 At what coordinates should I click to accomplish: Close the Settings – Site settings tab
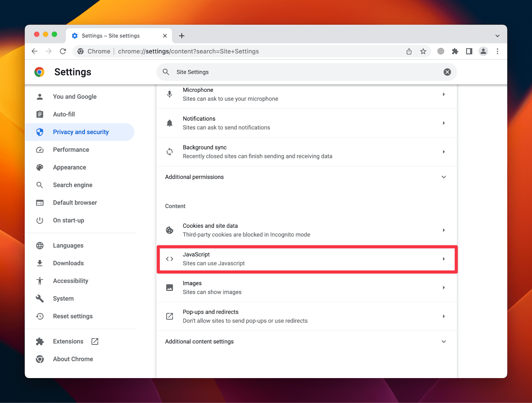point(165,36)
